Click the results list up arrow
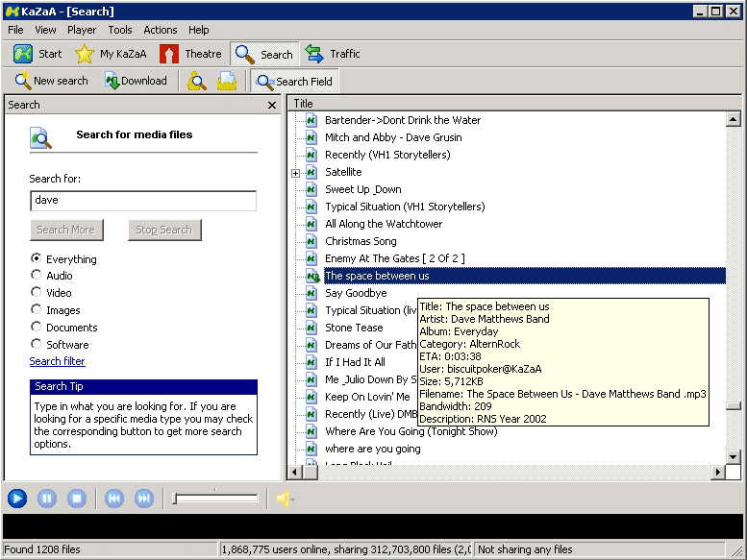This screenshot has width=747, height=560. click(x=734, y=119)
